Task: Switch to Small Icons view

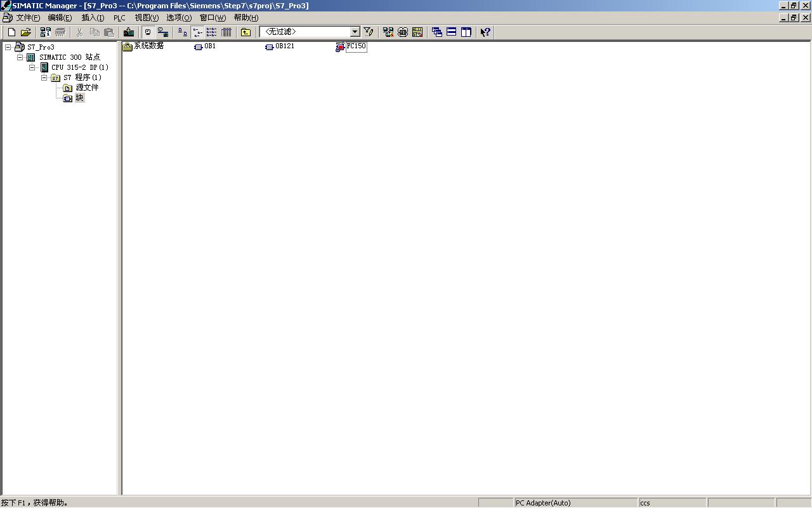Action: tap(197, 32)
